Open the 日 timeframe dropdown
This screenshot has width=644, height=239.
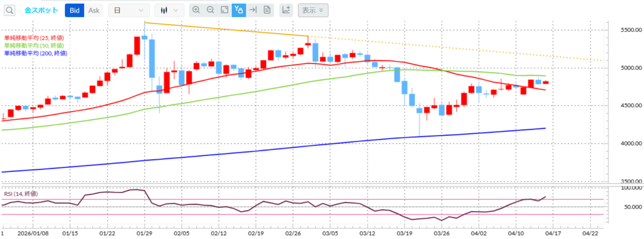(129, 10)
